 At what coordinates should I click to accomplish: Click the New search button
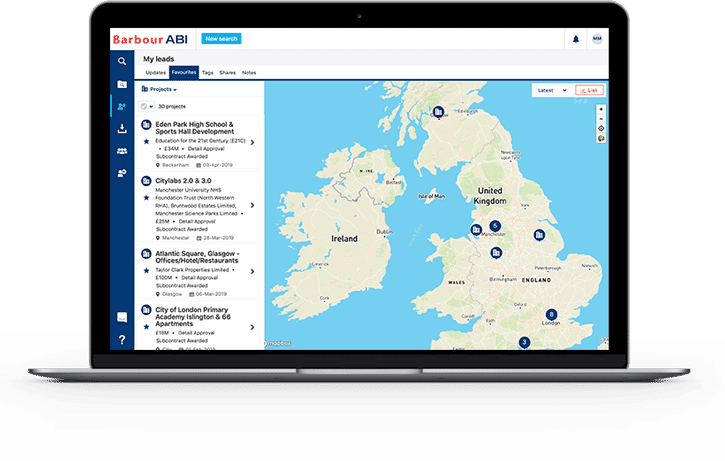point(221,39)
